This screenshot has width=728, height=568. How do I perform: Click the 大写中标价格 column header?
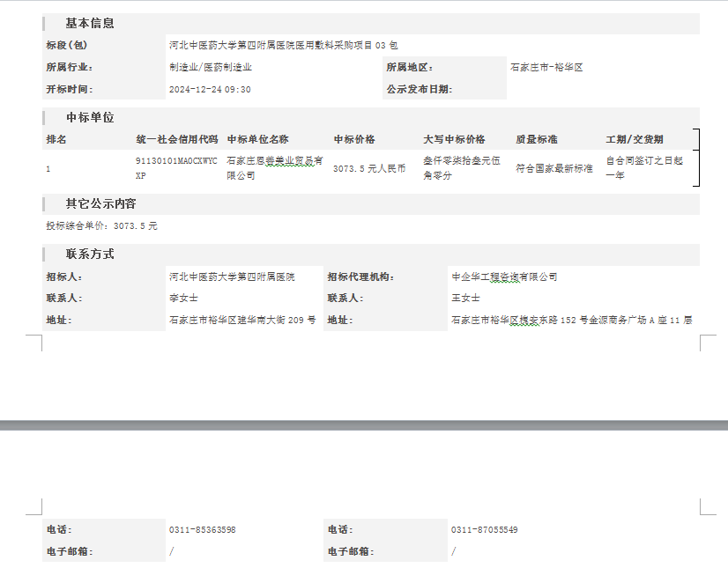tap(454, 139)
